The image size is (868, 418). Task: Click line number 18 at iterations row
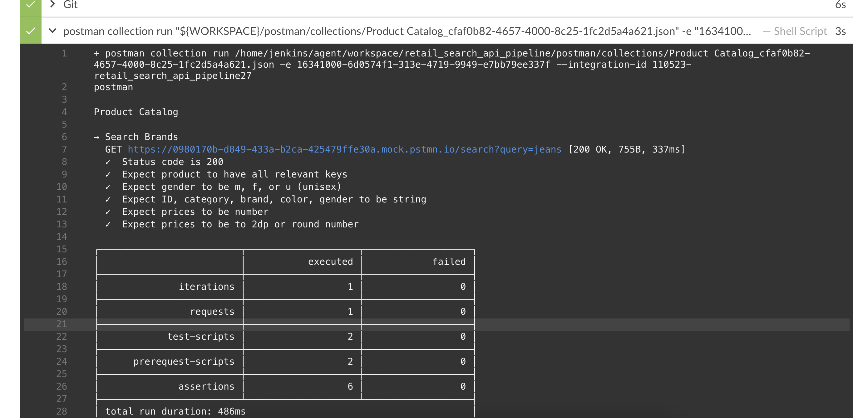[x=62, y=286]
